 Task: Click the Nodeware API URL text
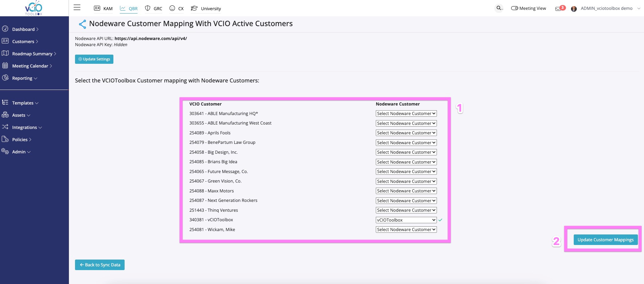click(x=131, y=38)
